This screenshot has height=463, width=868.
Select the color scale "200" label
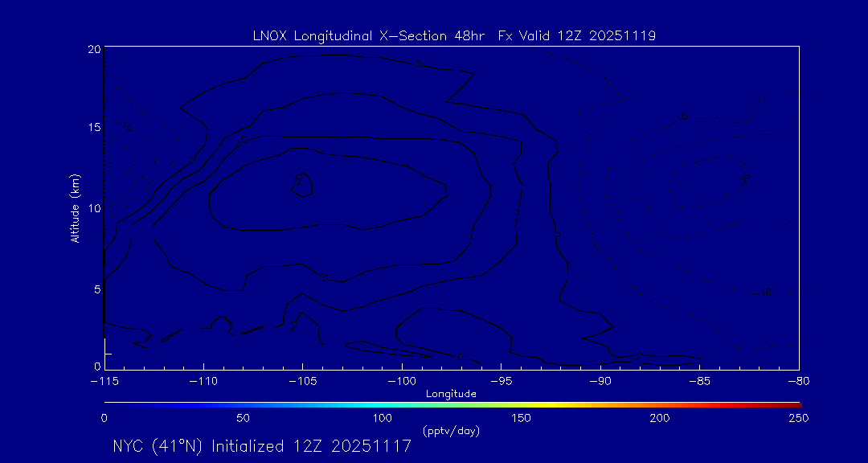click(661, 418)
